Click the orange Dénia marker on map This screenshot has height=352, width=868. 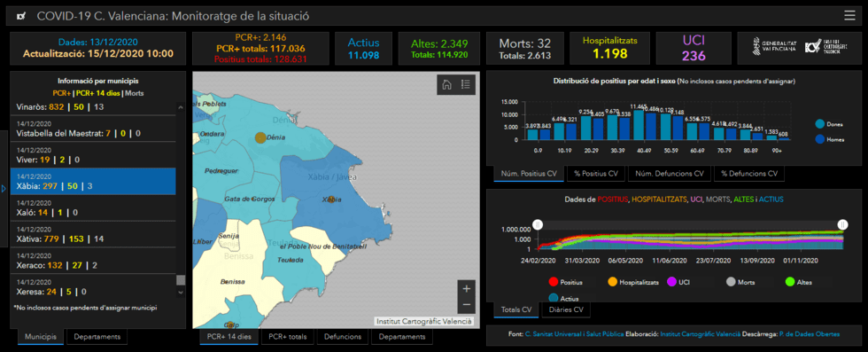(x=260, y=138)
